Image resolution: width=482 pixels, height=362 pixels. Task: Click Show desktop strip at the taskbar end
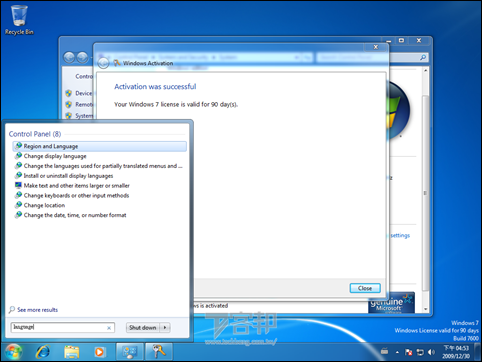478,352
